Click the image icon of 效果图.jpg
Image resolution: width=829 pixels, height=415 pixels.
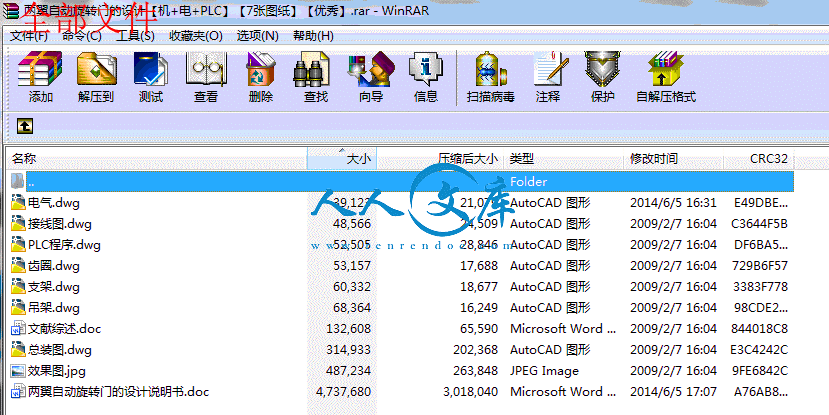[x=18, y=371]
